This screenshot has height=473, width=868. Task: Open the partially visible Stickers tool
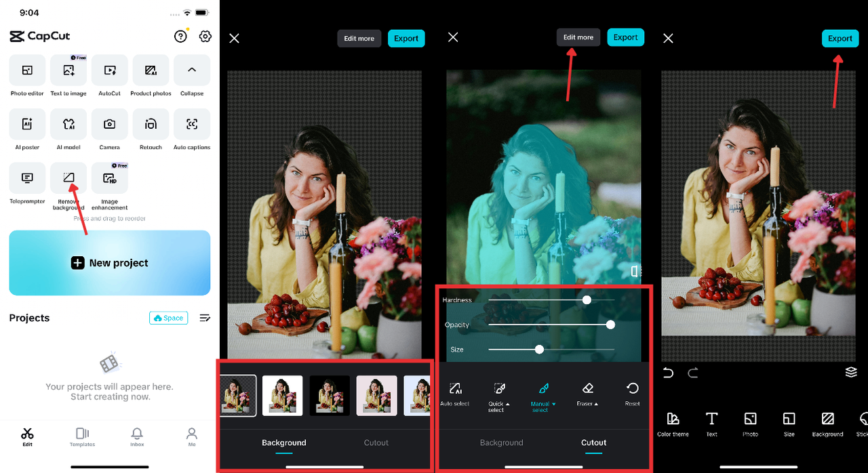[x=862, y=424]
